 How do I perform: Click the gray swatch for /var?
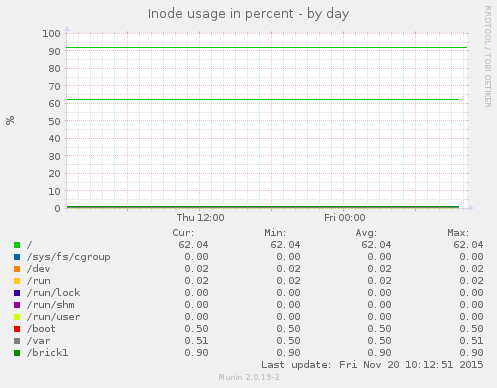pyautogui.click(x=17, y=341)
